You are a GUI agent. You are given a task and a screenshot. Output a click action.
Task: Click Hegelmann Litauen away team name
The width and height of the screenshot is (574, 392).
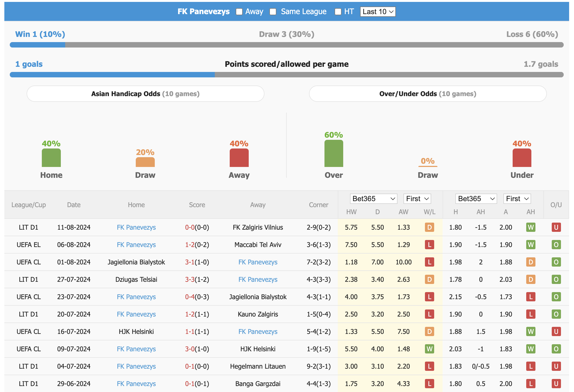(258, 366)
